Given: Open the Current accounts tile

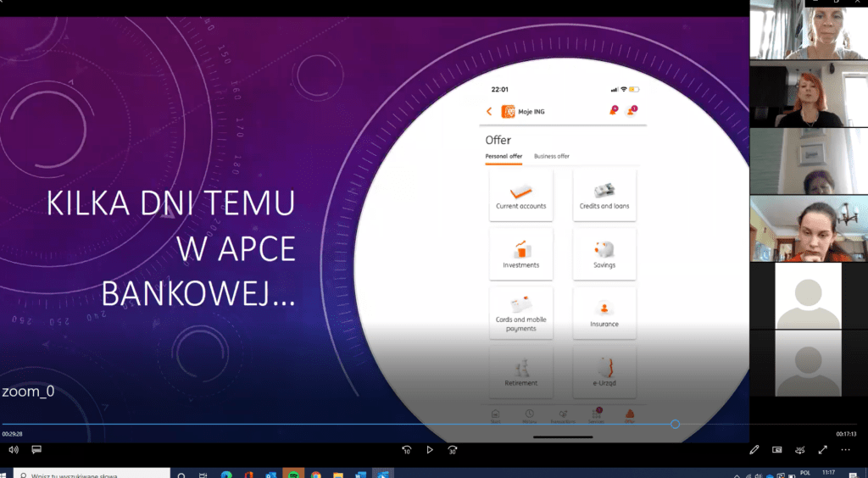Looking at the screenshot, I should pos(521,195).
